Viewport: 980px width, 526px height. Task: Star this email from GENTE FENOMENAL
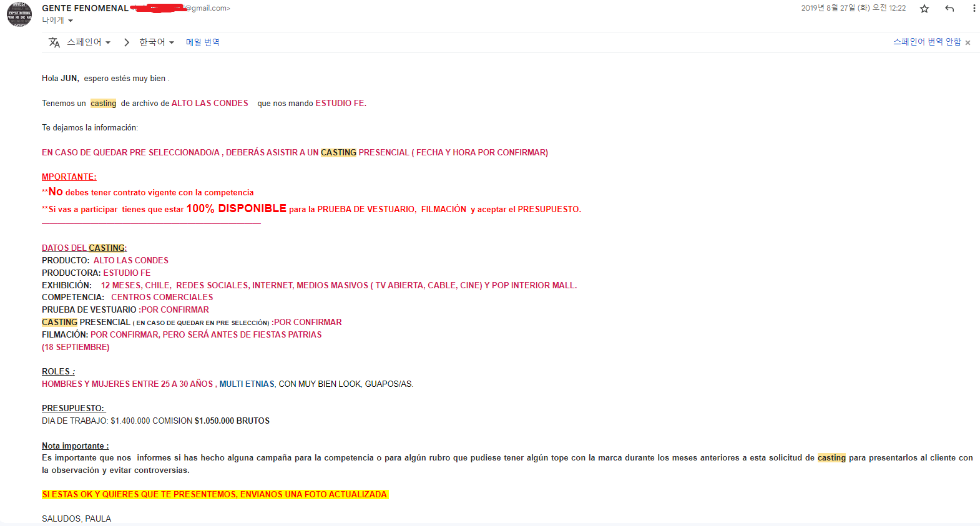pyautogui.click(x=924, y=9)
